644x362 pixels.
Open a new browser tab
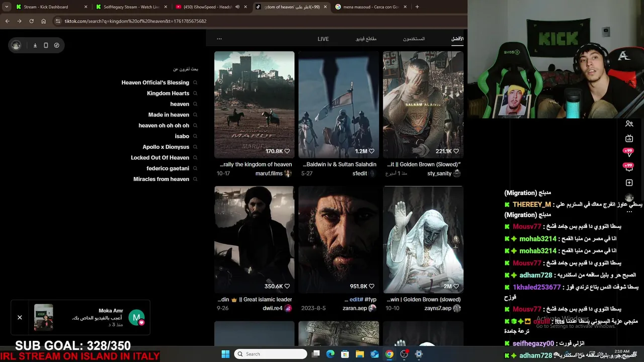[417, 7]
